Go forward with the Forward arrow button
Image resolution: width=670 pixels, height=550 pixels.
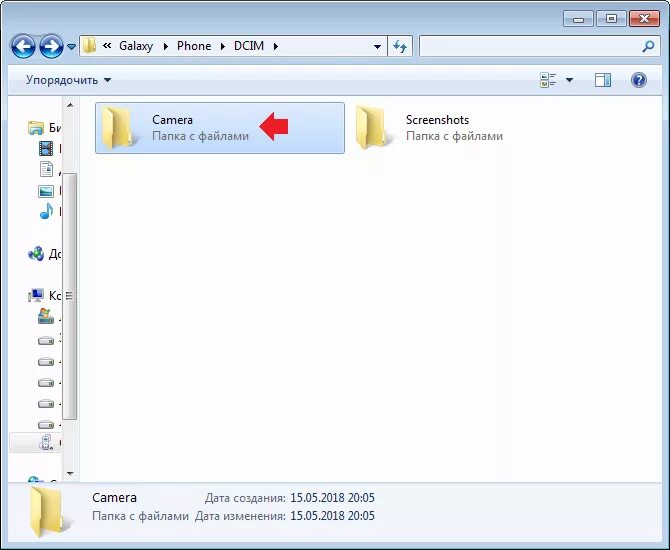(51, 46)
